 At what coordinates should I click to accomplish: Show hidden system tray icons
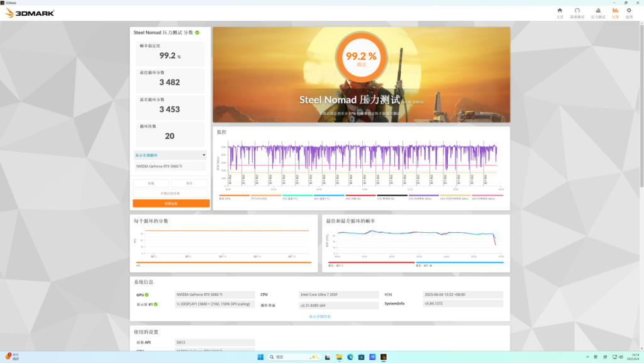pos(587,357)
